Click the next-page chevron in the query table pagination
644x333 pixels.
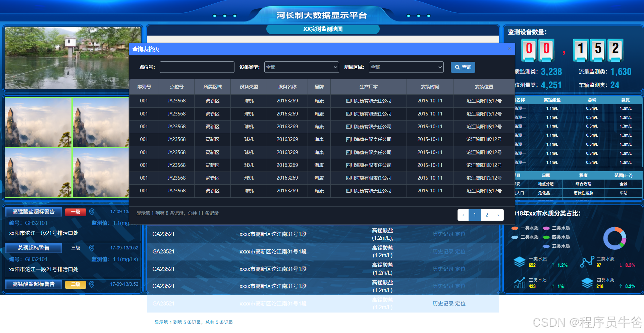[x=498, y=215]
